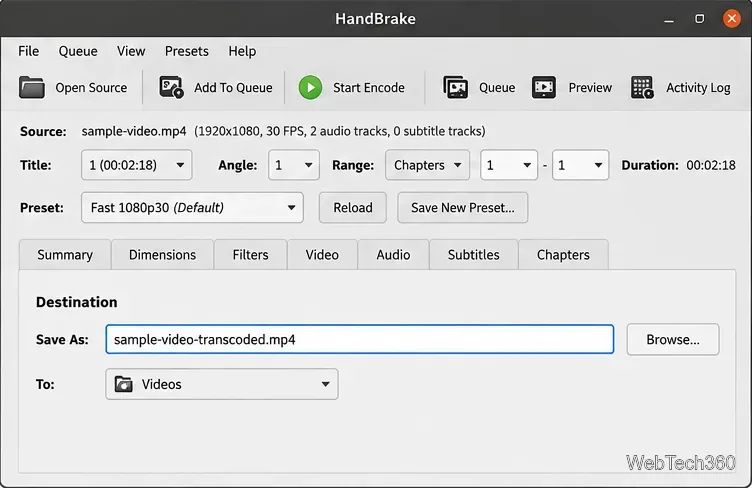This screenshot has height=488, width=752.
Task: Click the Destination heading
Action: pos(77,302)
